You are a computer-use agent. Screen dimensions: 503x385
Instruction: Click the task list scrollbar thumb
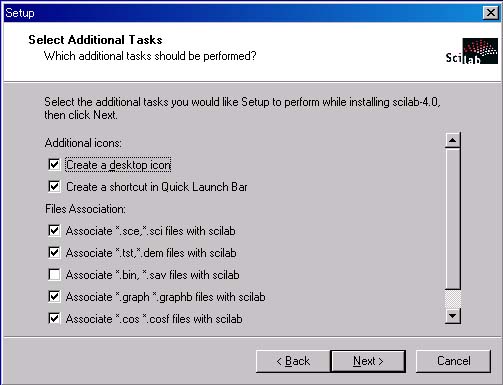coord(453,219)
